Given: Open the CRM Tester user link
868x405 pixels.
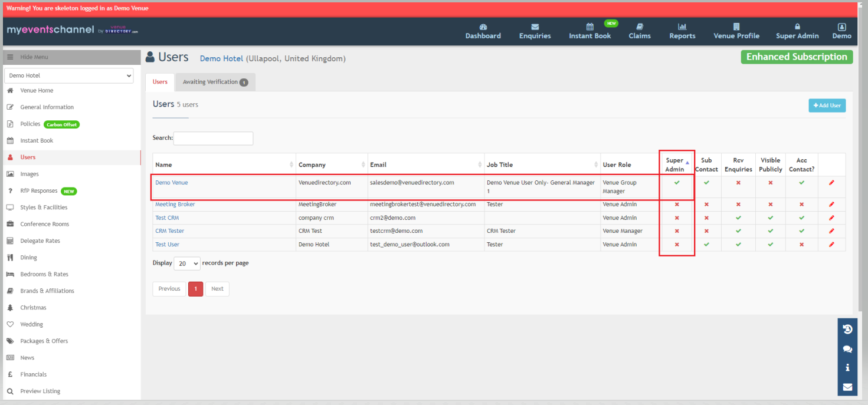Looking at the screenshot, I should tap(170, 231).
